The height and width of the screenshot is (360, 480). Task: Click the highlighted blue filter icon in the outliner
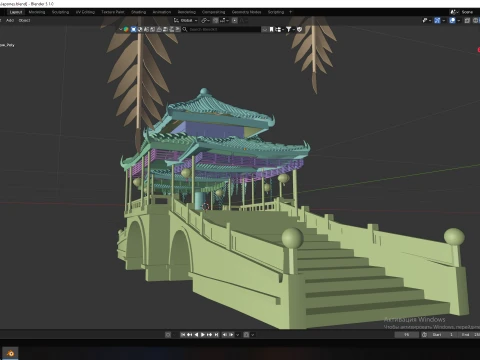134,29
